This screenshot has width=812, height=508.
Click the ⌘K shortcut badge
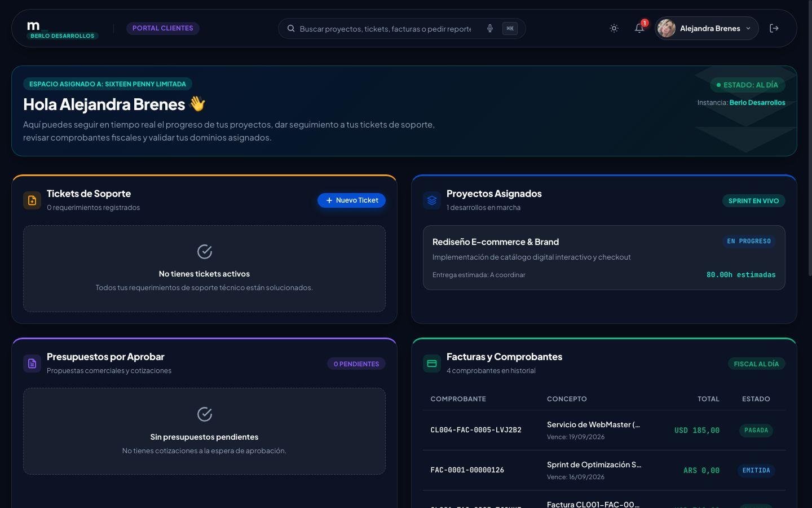click(510, 28)
